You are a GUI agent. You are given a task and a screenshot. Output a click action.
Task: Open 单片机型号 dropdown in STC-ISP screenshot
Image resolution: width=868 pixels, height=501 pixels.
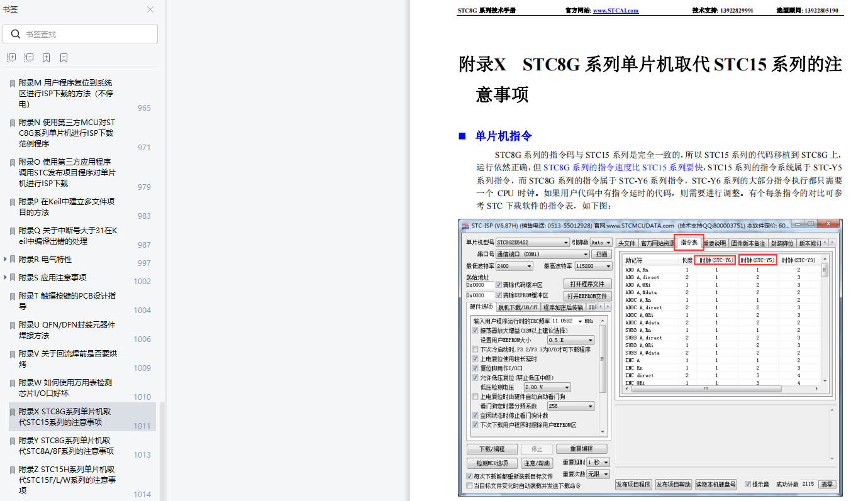pyautogui.click(x=532, y=242)
